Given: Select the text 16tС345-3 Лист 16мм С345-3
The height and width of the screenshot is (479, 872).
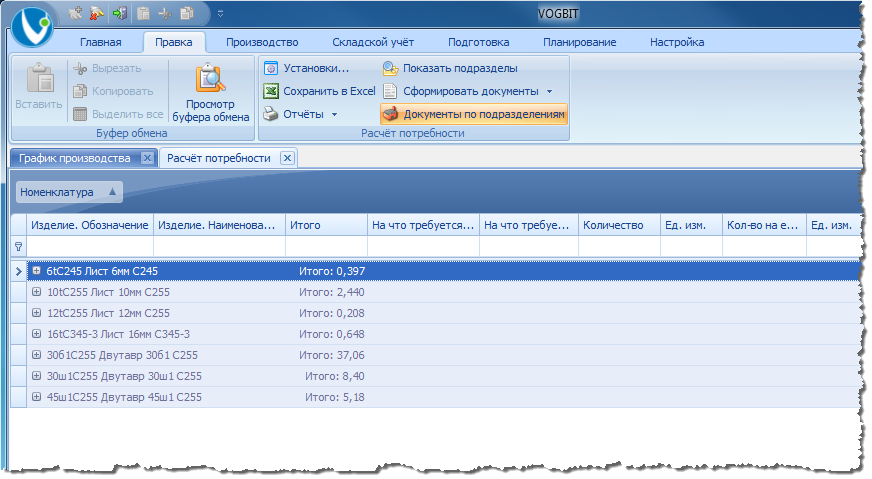Looking at the screenshot, I should click(118, 334).
